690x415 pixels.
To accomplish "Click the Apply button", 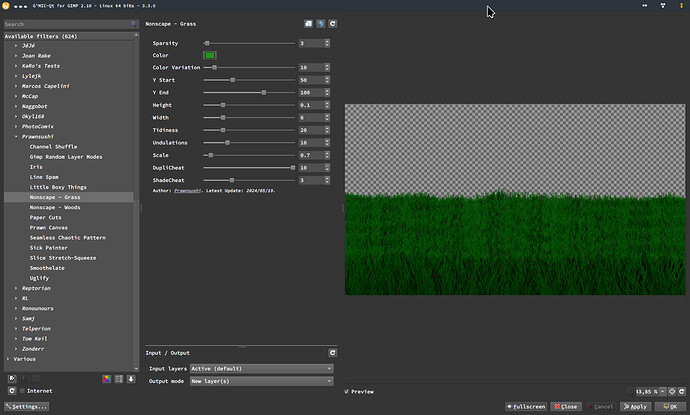I will (636, 407).
